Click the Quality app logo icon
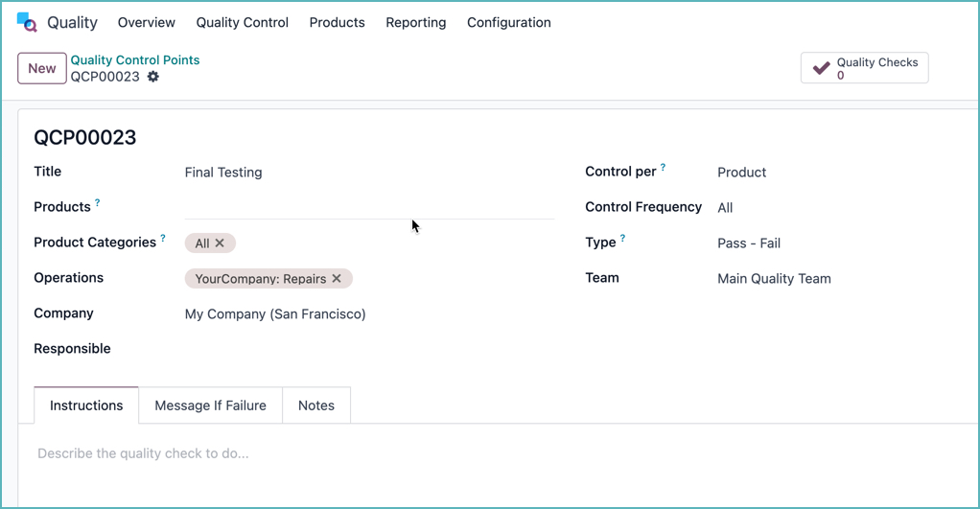The width and height of the screenshot is (980, 509). click(x=27, y=22)
